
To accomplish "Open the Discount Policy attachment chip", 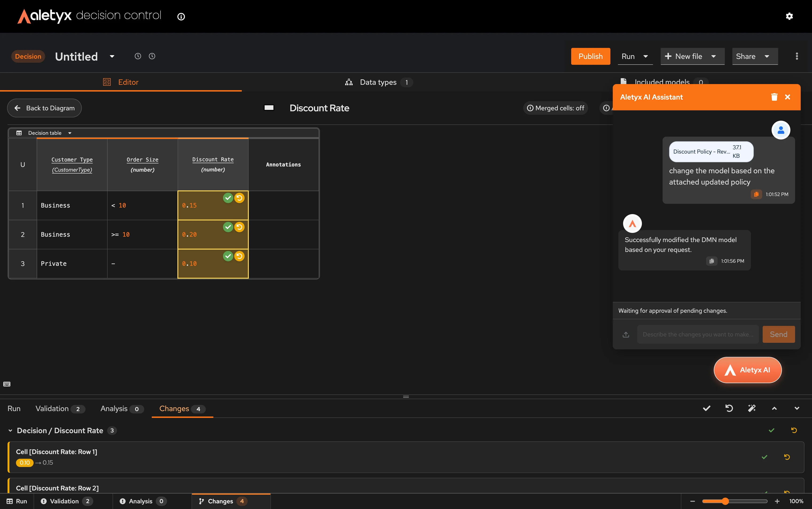I will pos(711,151).
